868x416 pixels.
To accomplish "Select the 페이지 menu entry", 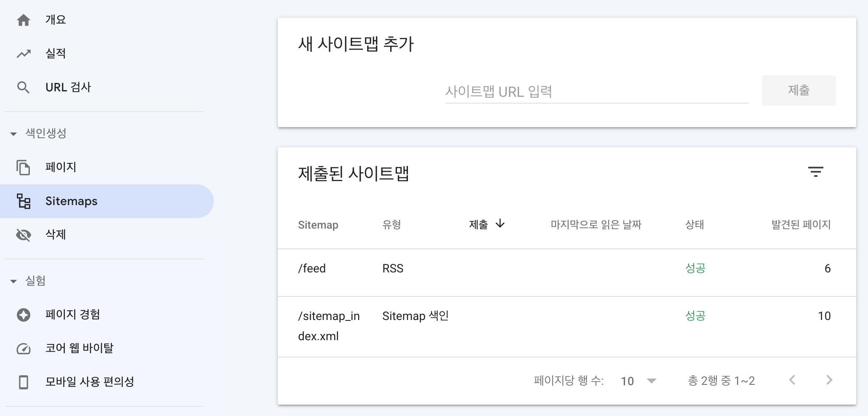I will 60,167.
